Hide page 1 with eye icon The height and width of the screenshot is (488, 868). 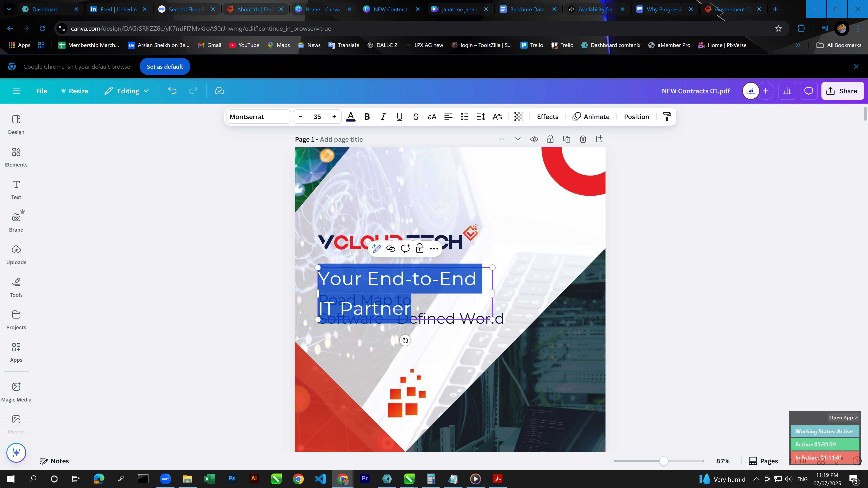(x=534, y=139)
